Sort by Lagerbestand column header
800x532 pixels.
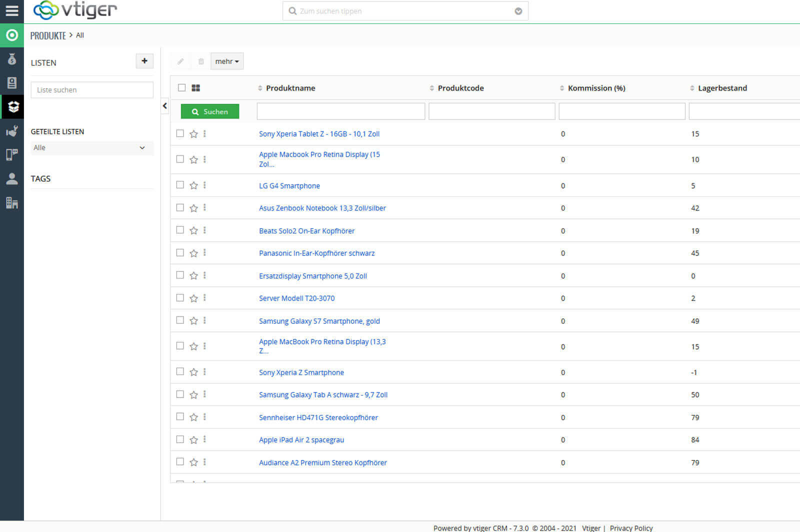[x=722, y=88]
